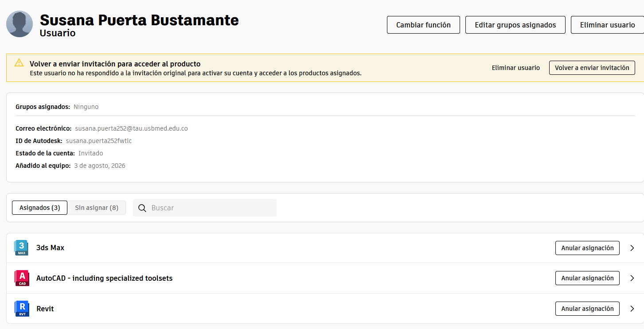Image resolution: width=644 pixels, height=329 pixels.
Task: Expand the AutoCAD row chevron
Action: click(632, 278)
